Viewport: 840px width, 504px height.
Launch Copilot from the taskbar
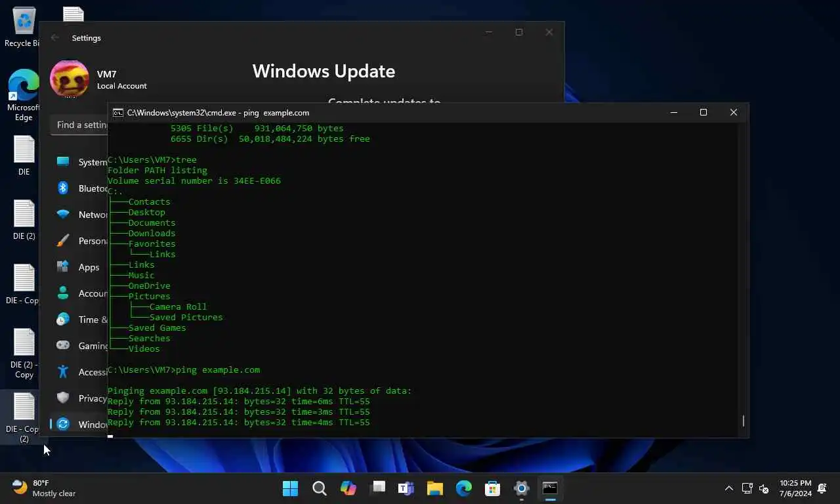click(348, 488)
